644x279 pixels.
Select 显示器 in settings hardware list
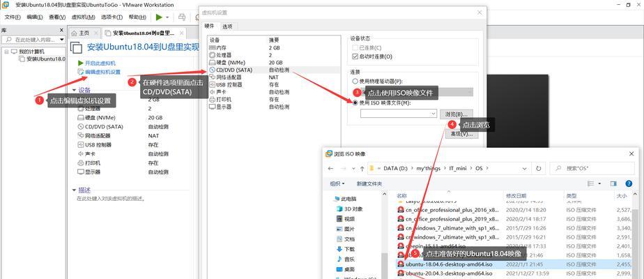274,107
